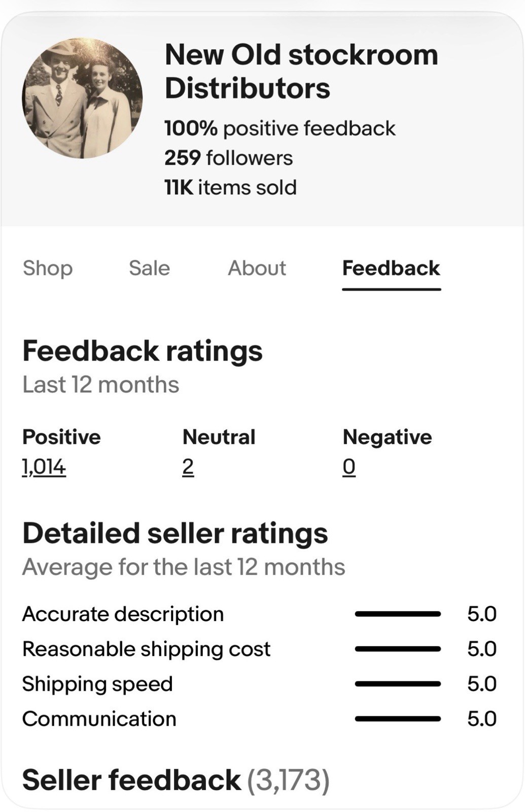
Task: View the 2 neutral feedback ratings
Action: point(188,466)
